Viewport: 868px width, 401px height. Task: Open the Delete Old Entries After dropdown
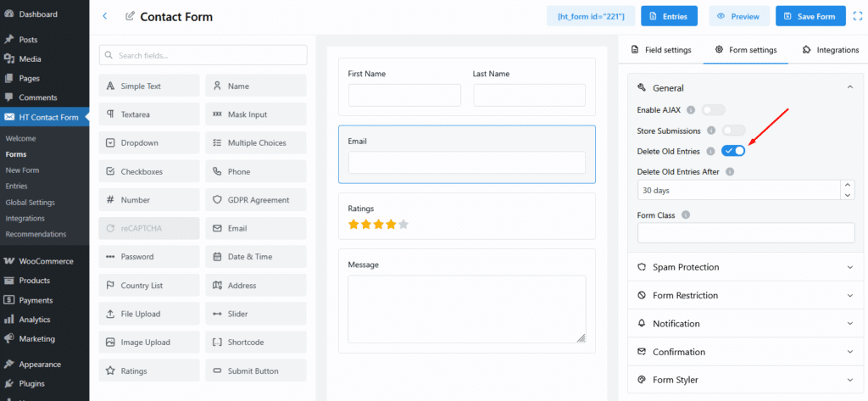pyautogui.click(x=745, y=191)
